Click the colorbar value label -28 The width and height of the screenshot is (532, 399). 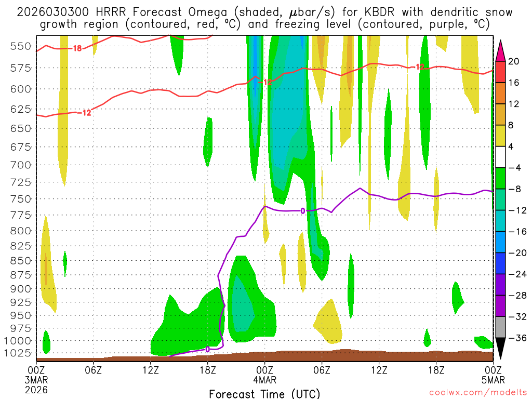coord(517,296)
